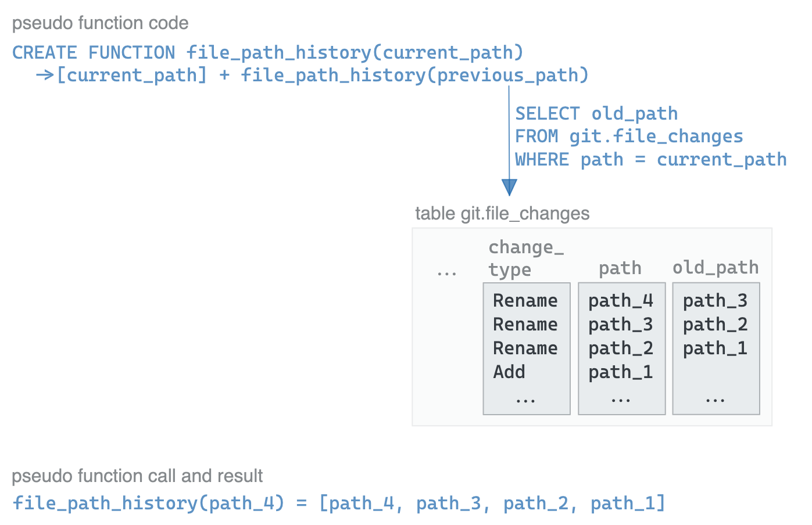Click the 'table git.file_changes' caption
812x525 pixels.
click(502, 214)
